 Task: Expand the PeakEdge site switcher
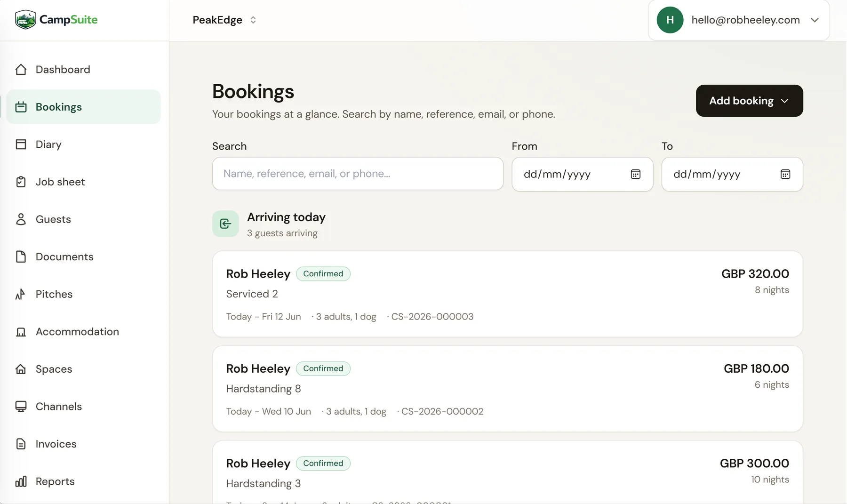point(224,20)
